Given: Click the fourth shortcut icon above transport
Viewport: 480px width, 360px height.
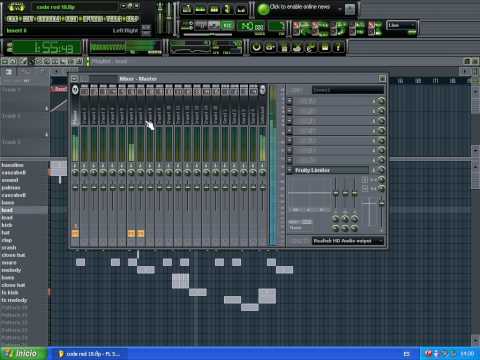Looking at the screenshot, I should (228, 9).
